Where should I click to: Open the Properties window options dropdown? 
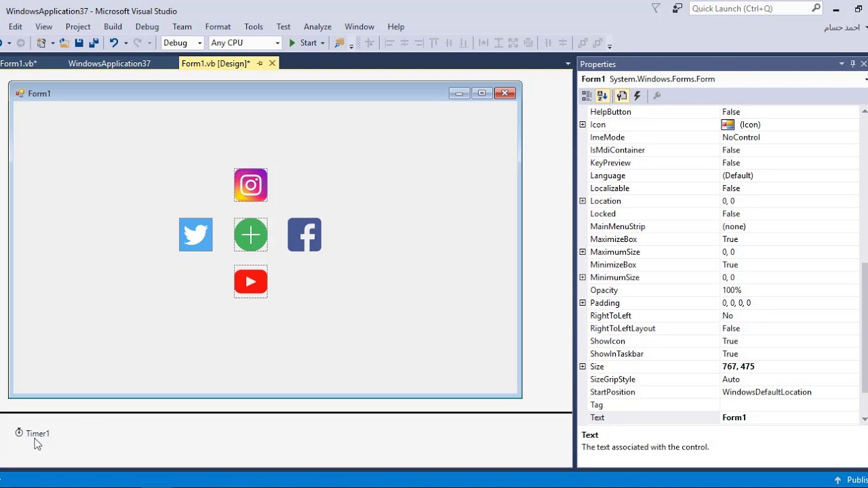842,64
